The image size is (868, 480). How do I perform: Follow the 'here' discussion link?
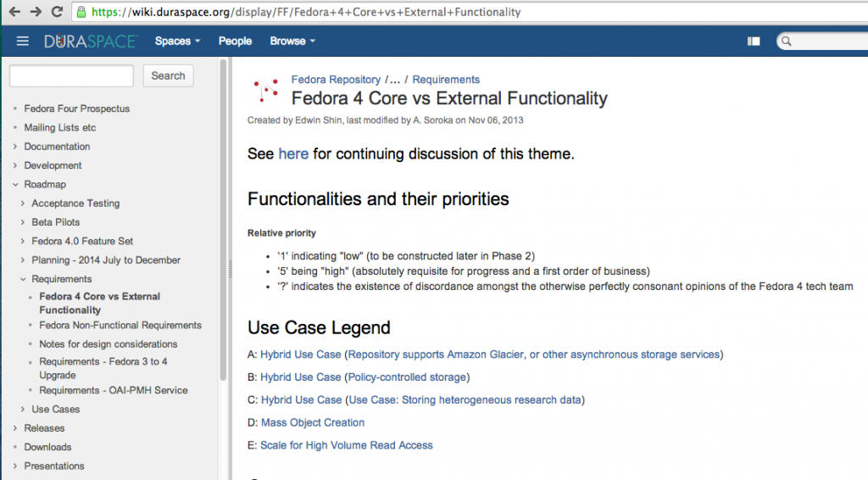pyautogui.click(x=293, y=153)
